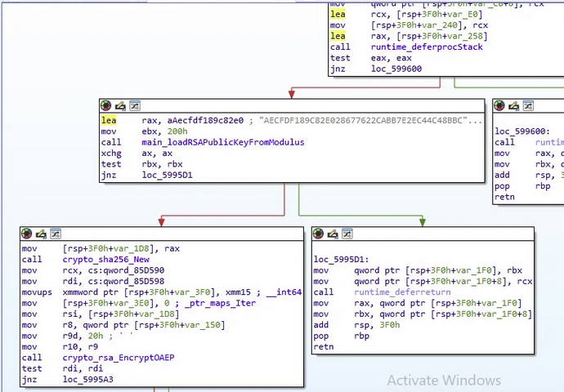The height and width of the screenshot is (392, 564).
Task: Click group icon on crypto_sha256_New block
Action: point(56,234)
